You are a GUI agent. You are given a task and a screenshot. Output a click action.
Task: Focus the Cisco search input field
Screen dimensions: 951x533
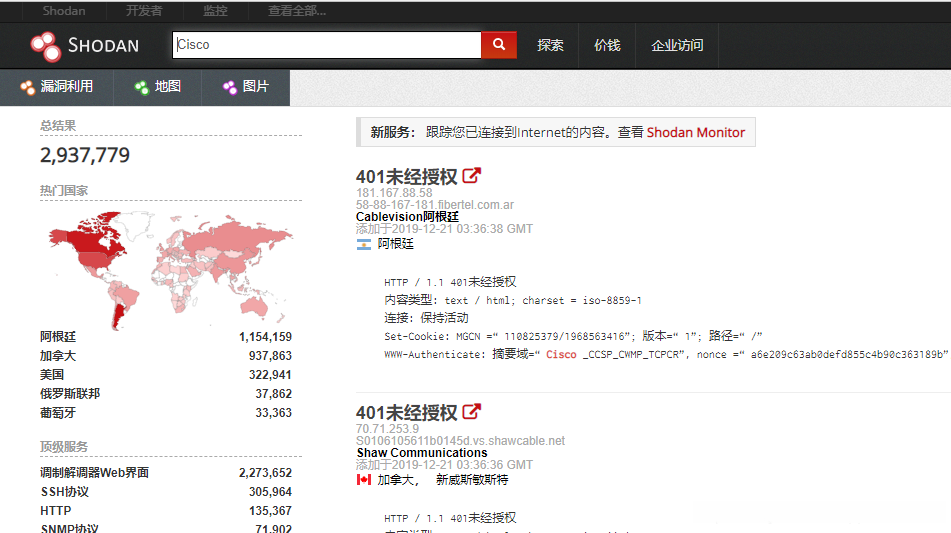coord(326,45)
